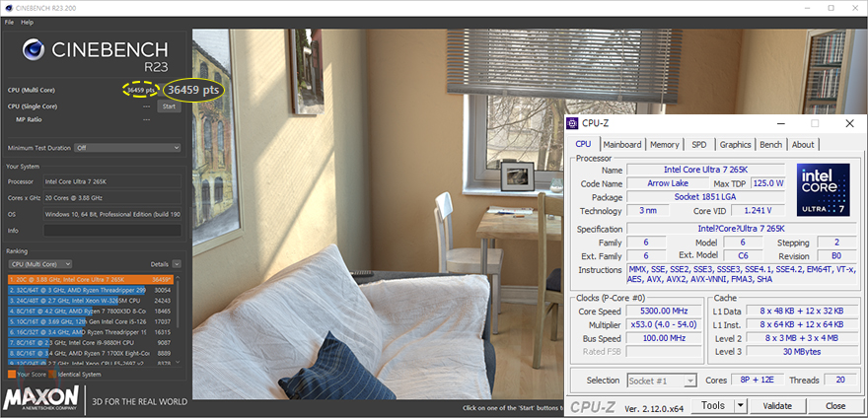Switch to the Bench tab in CPU-Z

[771, 145]
